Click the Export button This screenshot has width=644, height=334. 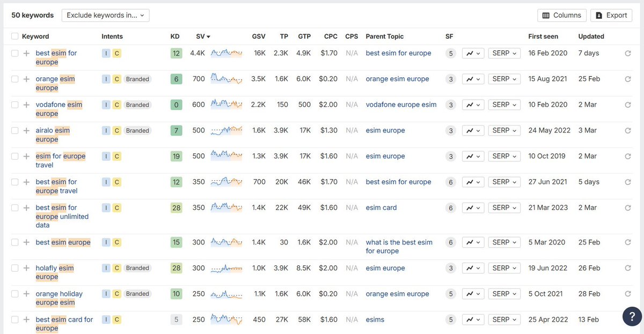pyautogui.click(x=611, y=16)
